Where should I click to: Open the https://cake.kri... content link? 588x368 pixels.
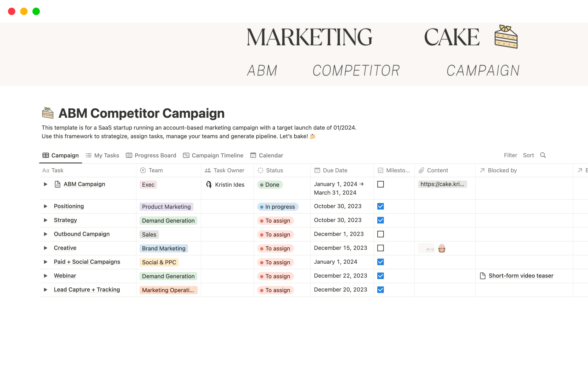(x=442, y=184)
